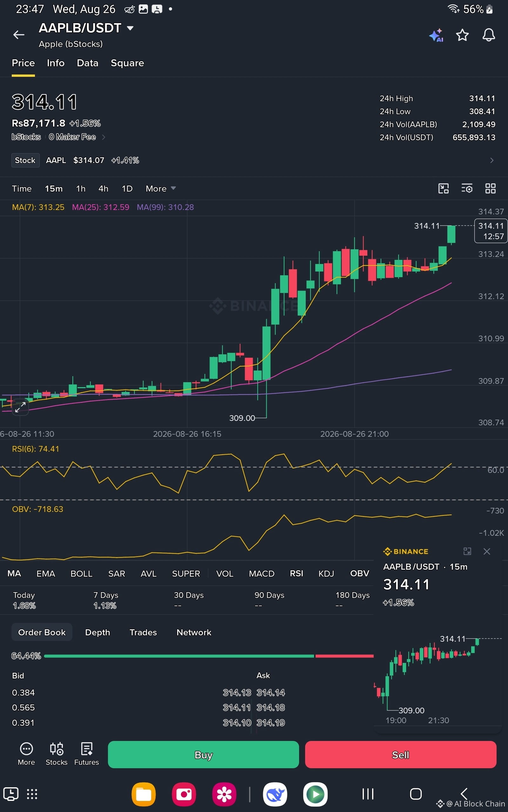Toggle MA indicator
Screen dimensions: 508x812
[14, 573]
